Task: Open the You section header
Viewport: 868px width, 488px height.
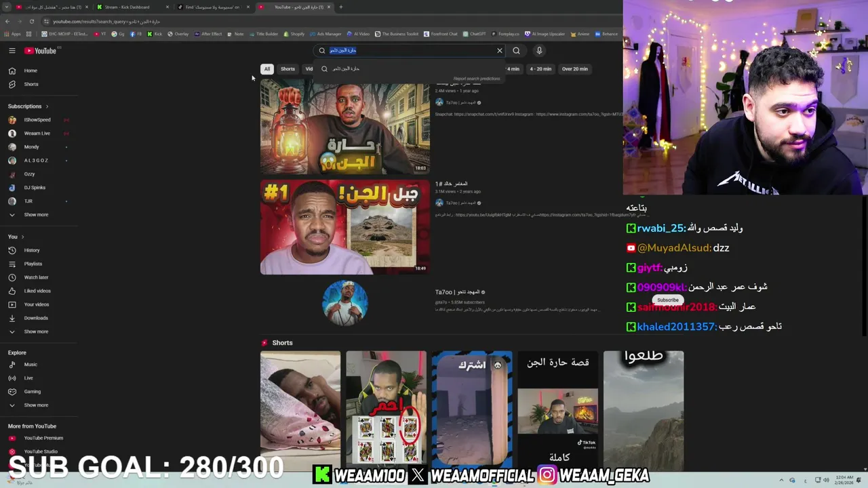Action: point(16,237)
